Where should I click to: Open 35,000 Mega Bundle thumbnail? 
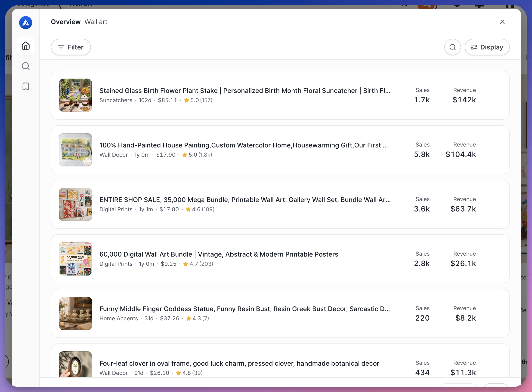coord(75,204)
